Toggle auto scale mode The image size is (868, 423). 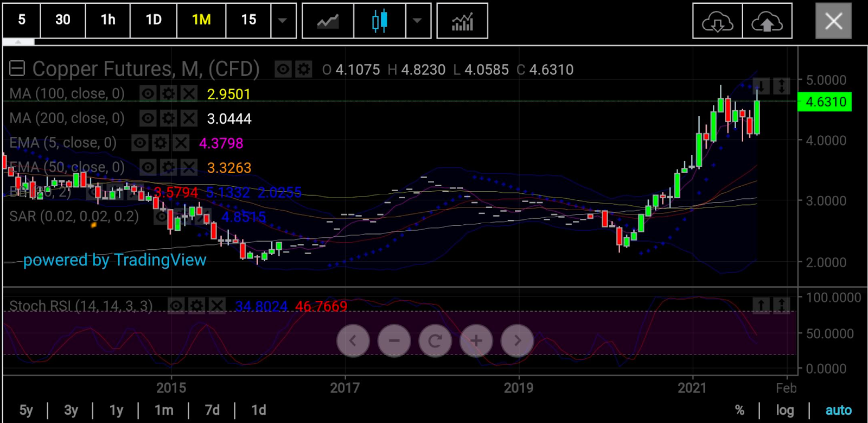tap(838, 411)
